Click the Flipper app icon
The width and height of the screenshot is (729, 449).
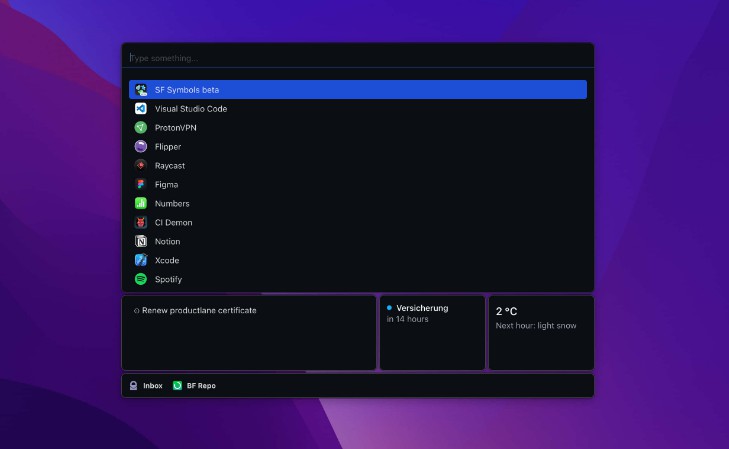pyautogui.click(x=141, y=146)
